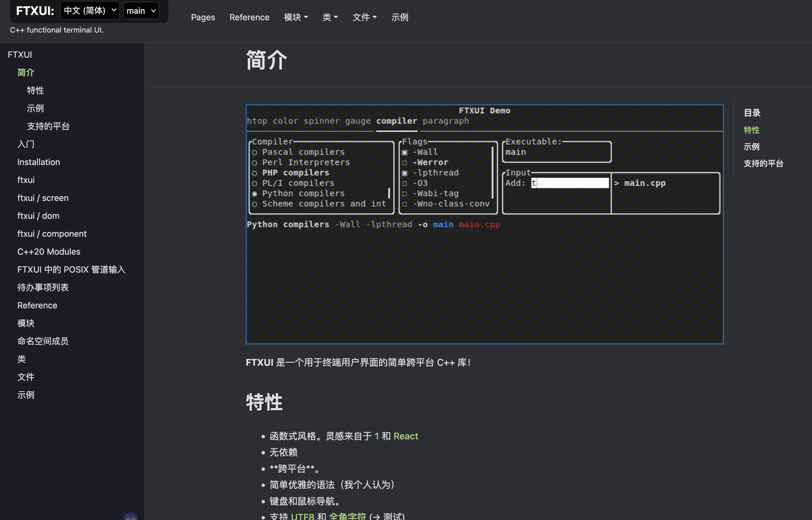Open ftxui / dom in the sidebar

[x=39, y=216]
